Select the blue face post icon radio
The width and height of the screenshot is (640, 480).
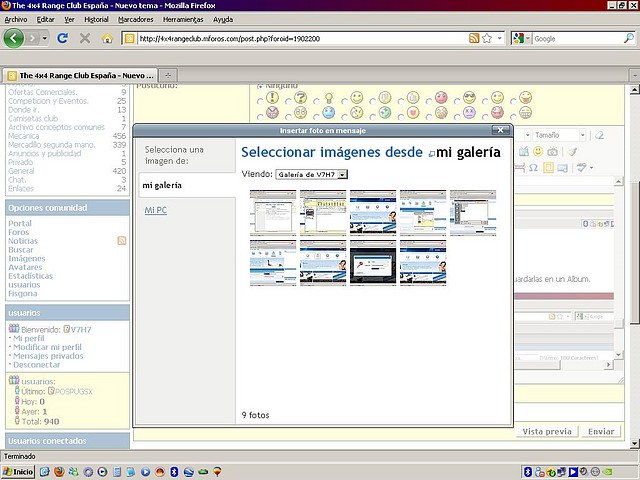(316, 116)
